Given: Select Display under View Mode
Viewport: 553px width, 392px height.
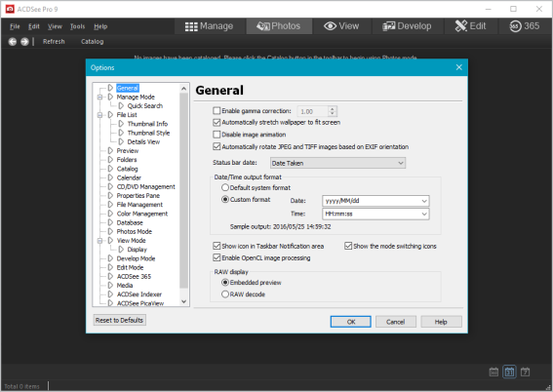Looking at the screenshot, I should click(x=137, y=250).
